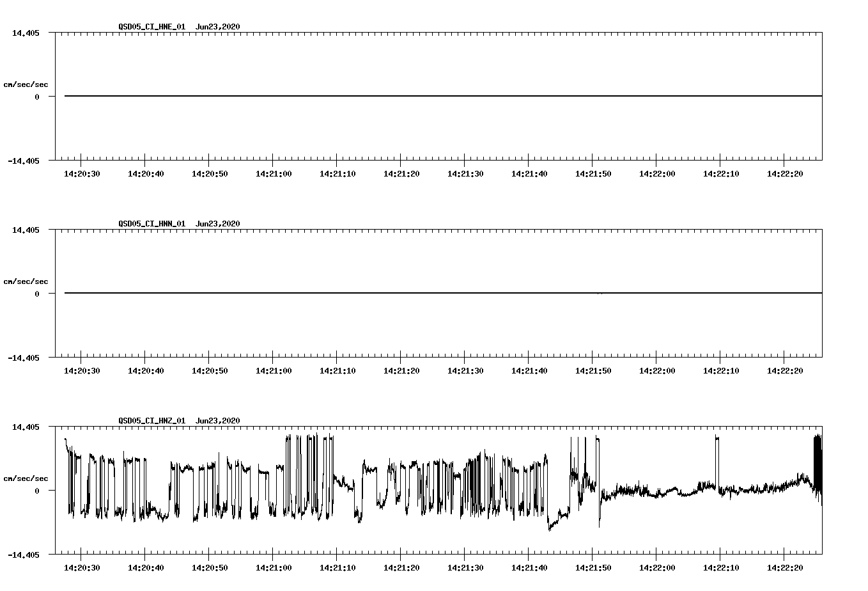Click the HNN plot's -14.405 lower limit

[24, 358]
